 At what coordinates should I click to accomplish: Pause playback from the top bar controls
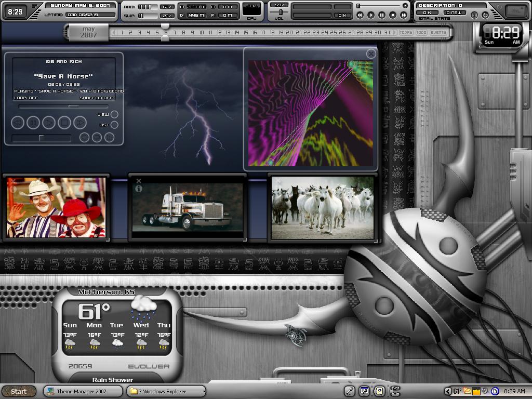(x=382, y=15)
